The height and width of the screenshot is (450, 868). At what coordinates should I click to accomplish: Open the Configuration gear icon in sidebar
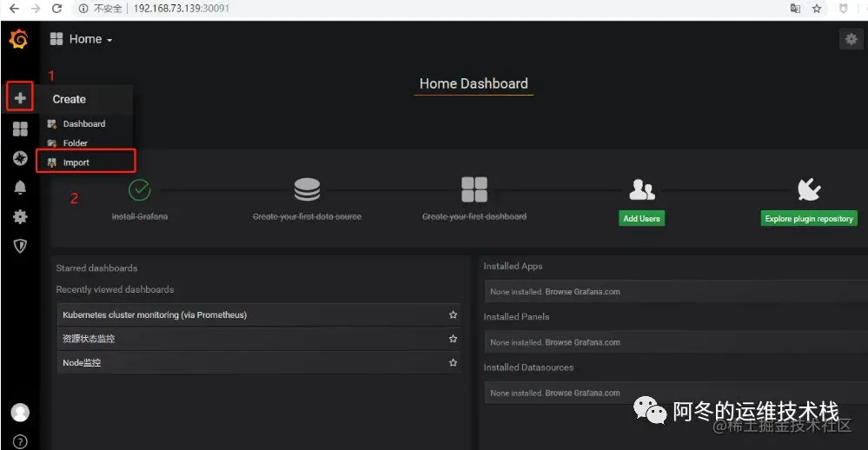pyautogui.click(x=20, y=216)
